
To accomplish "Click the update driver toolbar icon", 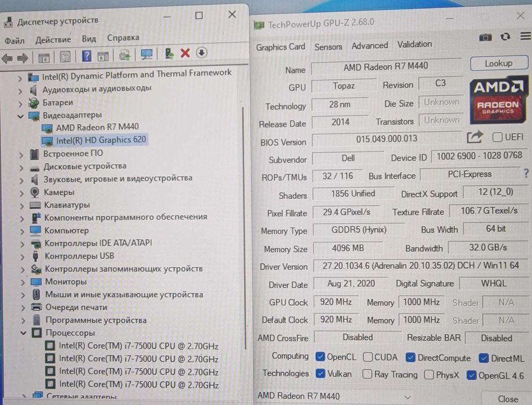I will click(x=169, y=53).
